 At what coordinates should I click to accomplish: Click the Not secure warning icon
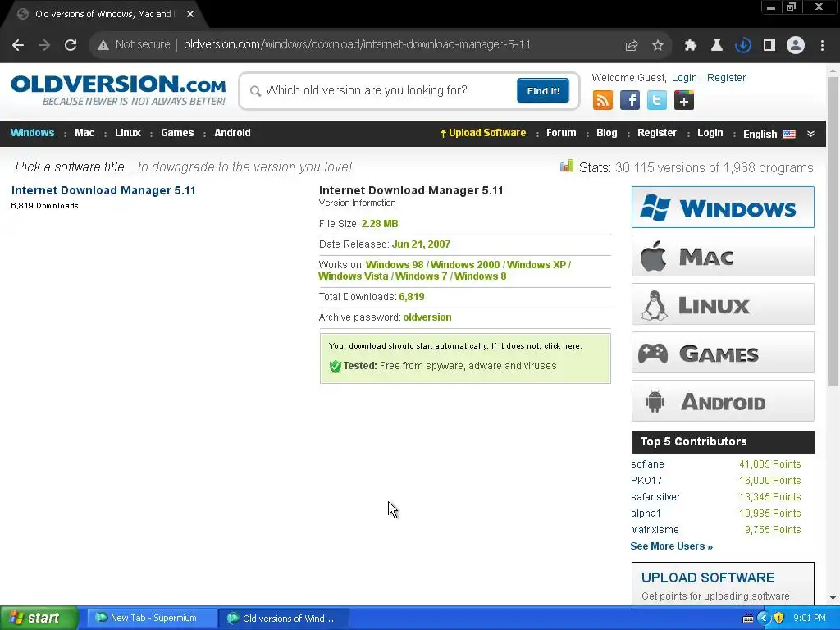click(103, 45)
